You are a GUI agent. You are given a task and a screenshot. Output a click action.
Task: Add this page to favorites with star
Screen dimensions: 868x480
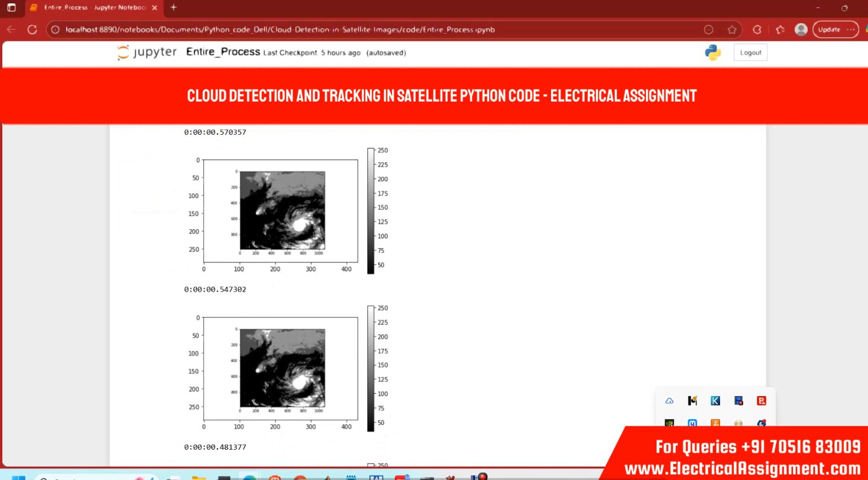click(x=732, y=29)
